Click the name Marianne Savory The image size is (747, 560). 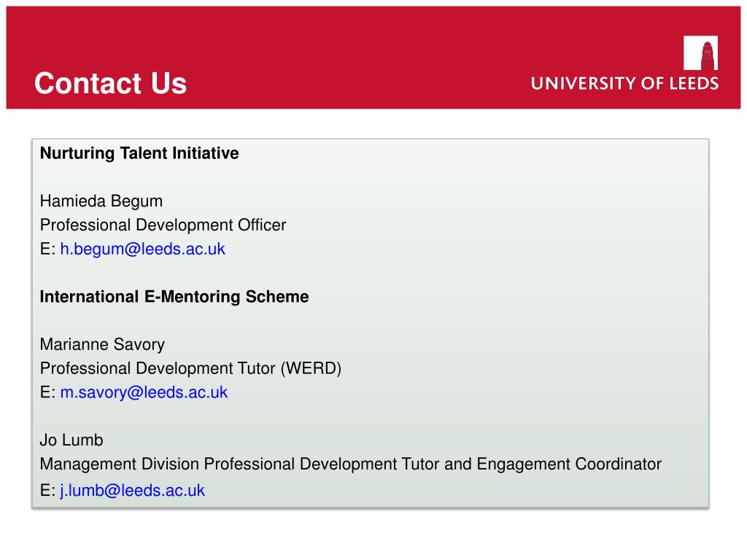pyautogui.click(x=102, y=344)
